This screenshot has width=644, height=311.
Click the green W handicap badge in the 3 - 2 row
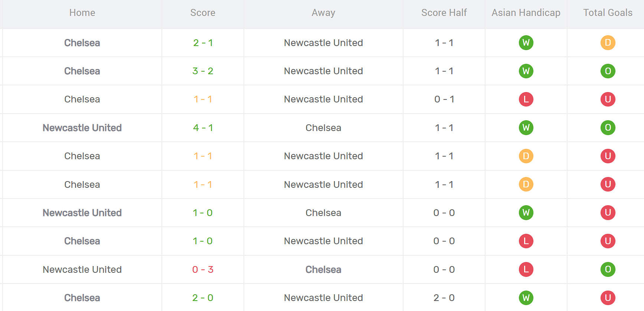(x=526, y=71)
